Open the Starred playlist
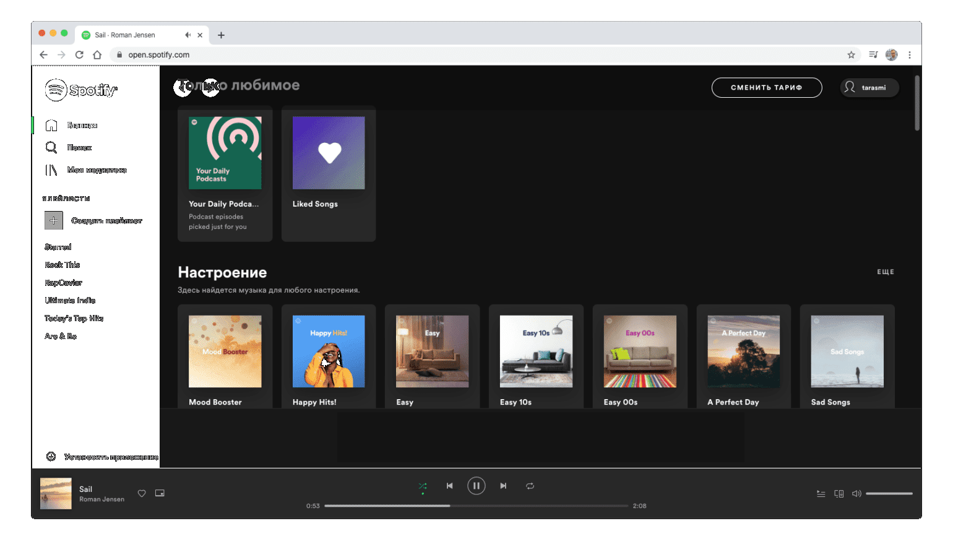The image size is (953, 560). pos(58,247)
